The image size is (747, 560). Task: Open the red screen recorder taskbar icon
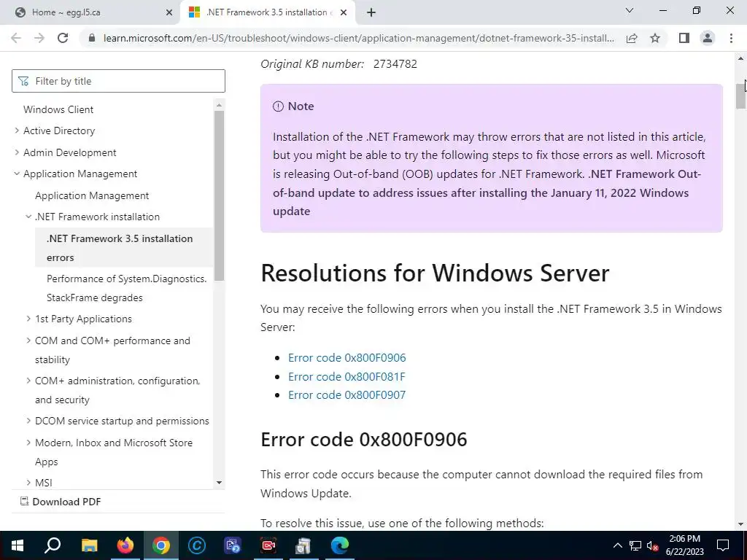point(268,545)
